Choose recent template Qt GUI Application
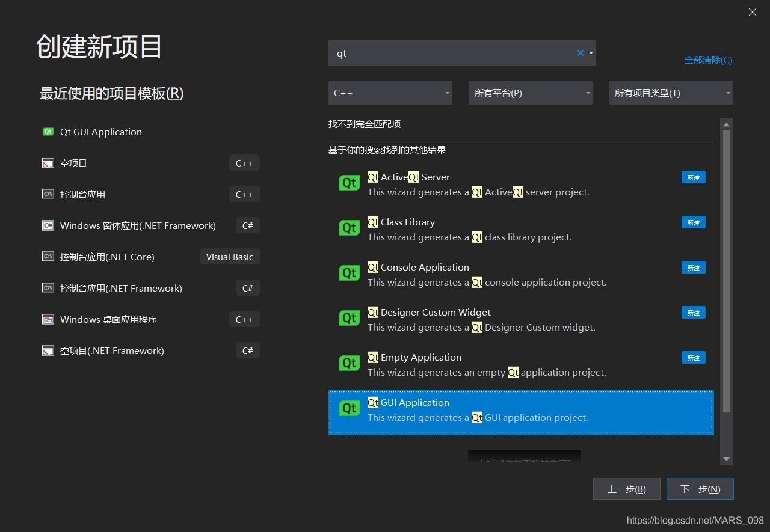The width and height of the screenshot is (770, 532). (x=150, y=132)
